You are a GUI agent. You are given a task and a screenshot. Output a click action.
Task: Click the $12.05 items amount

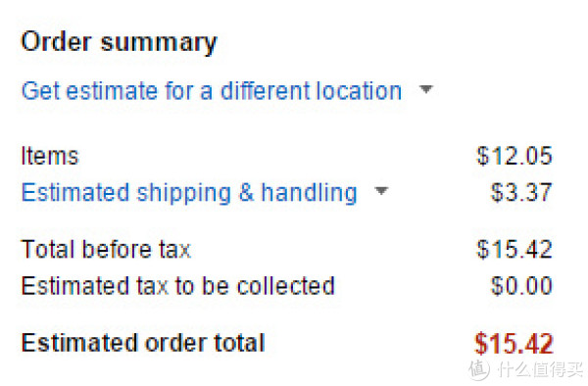(x=514, y=156)
